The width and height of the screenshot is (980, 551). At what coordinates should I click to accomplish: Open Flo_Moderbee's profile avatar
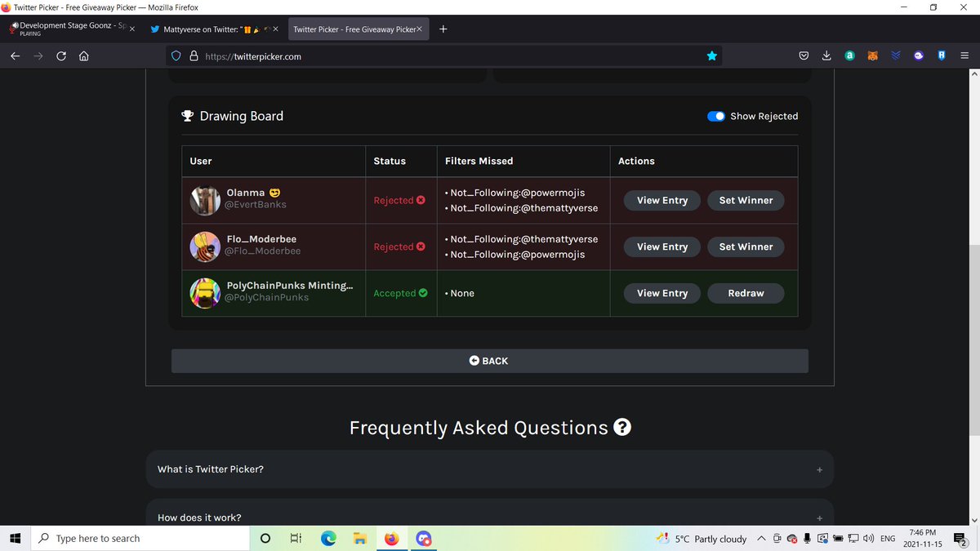(x=205, y=247)
